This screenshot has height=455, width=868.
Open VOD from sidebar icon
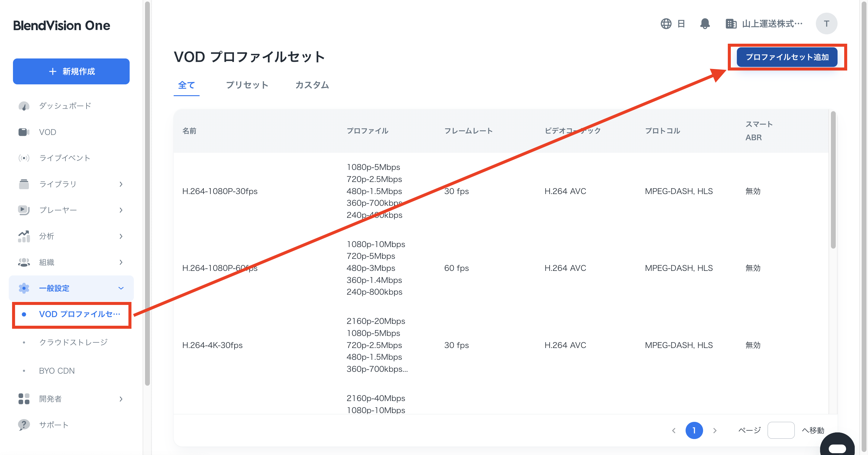pyautogui.click(x=24, y=132)
